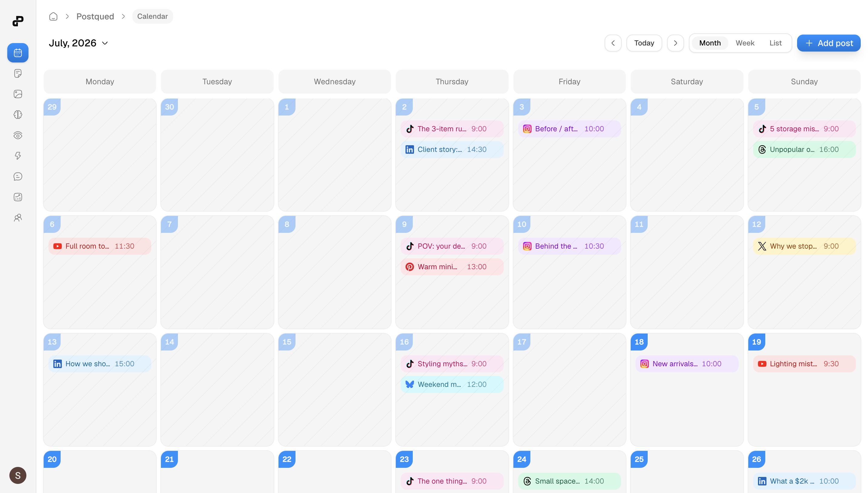
Task: Select the day 19 number badge
Action: click(756, 342)
